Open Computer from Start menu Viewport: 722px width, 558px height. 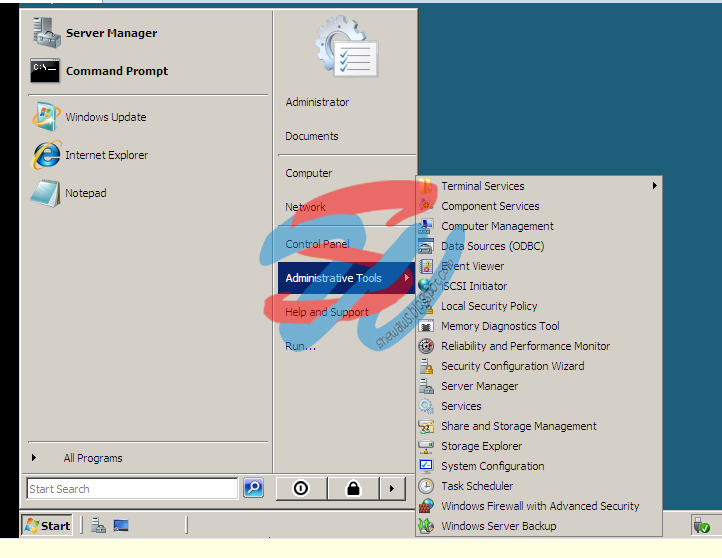[309, 173]
